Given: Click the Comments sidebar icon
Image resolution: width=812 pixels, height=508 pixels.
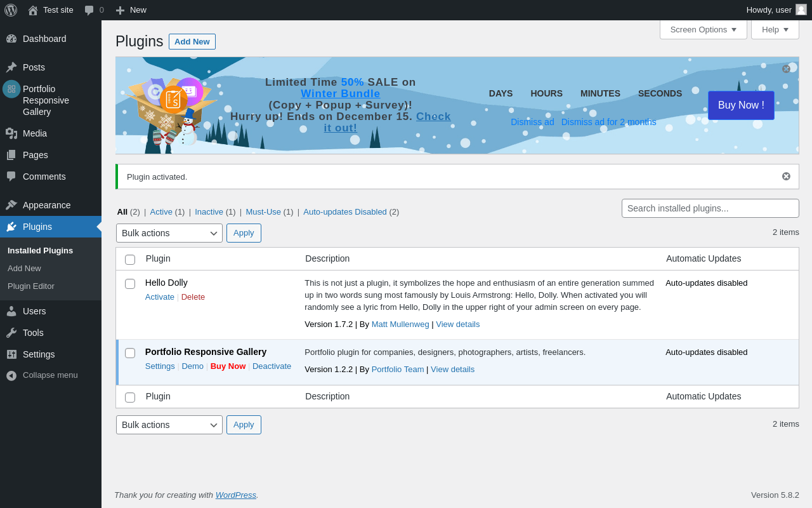Looking at the screenshot, I should 11,177.
